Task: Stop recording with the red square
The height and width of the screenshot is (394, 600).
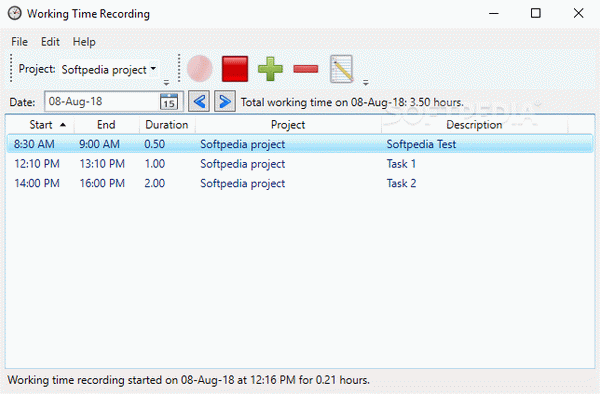Action: (235, 69)
